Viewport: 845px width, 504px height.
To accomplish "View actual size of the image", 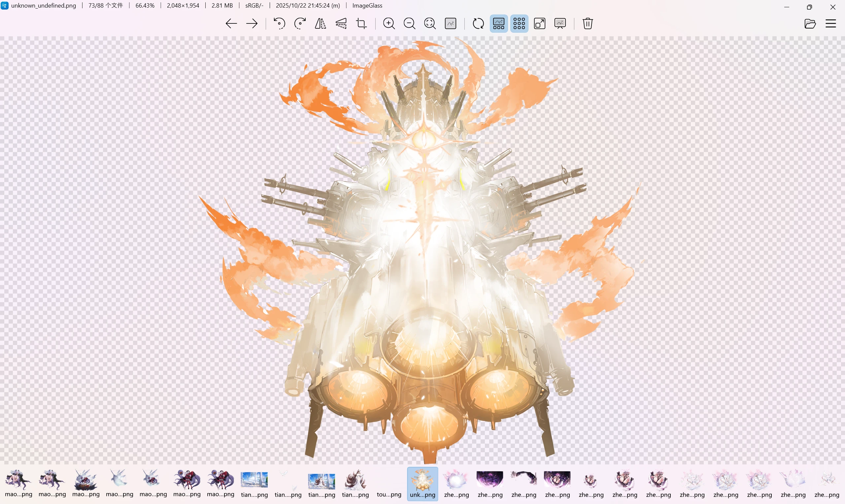I will tap(451, 23).
